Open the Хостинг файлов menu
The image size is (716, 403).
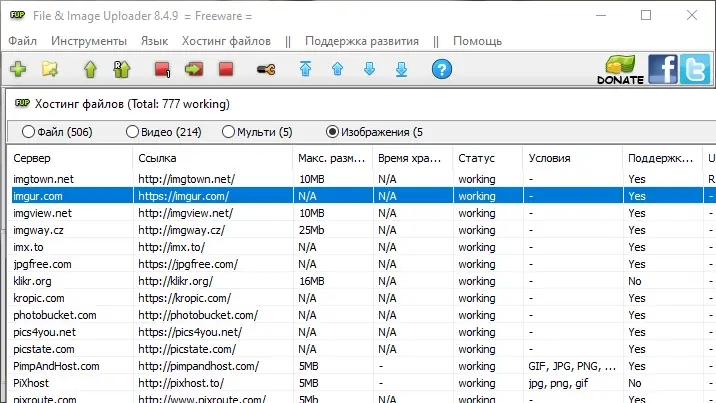(226, 41)
